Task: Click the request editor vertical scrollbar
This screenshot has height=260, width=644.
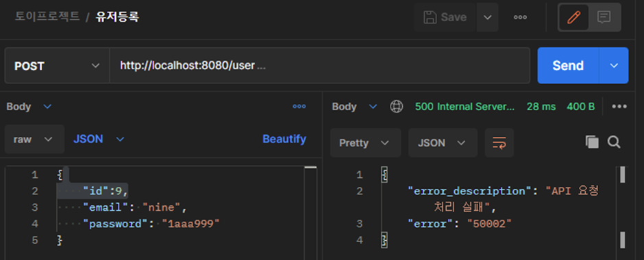Action: [x=310, y=212]
